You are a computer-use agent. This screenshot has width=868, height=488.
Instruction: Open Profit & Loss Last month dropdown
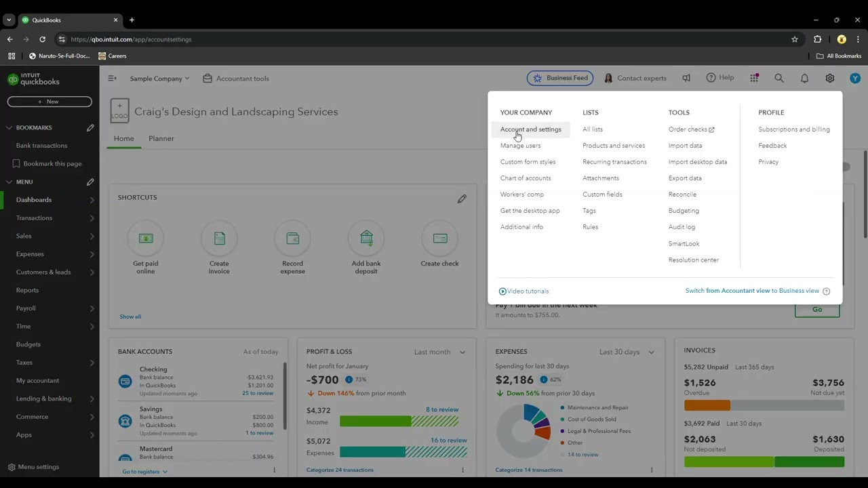(440, 352)
